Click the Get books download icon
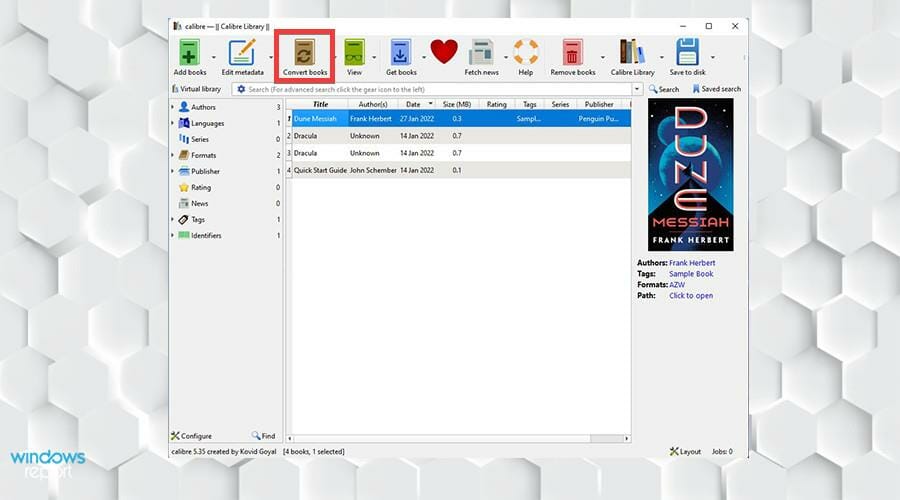The height and width of the screenshot is (500, 900). [x=400, y=52]
